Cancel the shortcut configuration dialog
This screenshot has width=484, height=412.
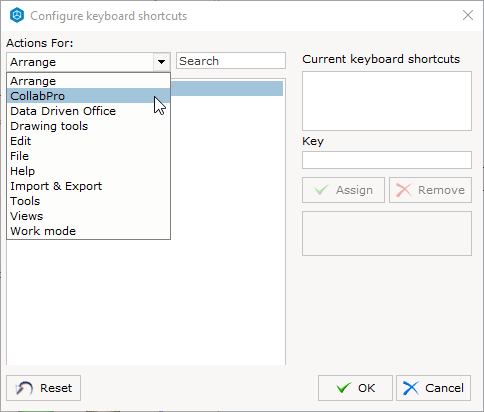(433, 388)
